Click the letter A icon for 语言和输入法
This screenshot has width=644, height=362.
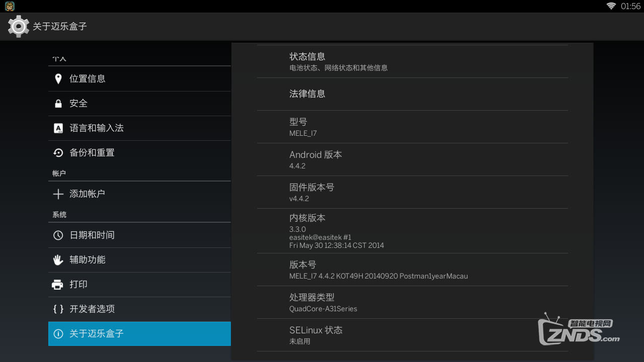(58, 128)
